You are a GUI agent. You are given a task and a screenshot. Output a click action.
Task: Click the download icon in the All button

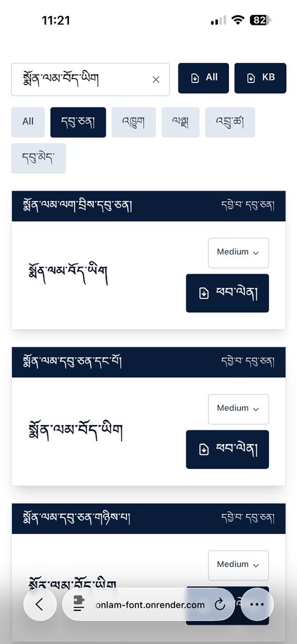click(x=195, y=77)
